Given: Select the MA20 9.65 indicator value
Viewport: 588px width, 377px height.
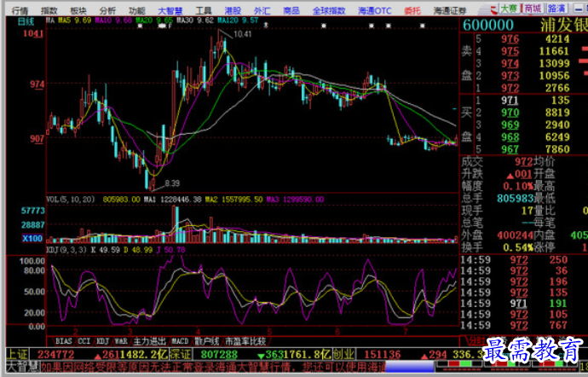Looking at the screenshot, I should 154,20.
